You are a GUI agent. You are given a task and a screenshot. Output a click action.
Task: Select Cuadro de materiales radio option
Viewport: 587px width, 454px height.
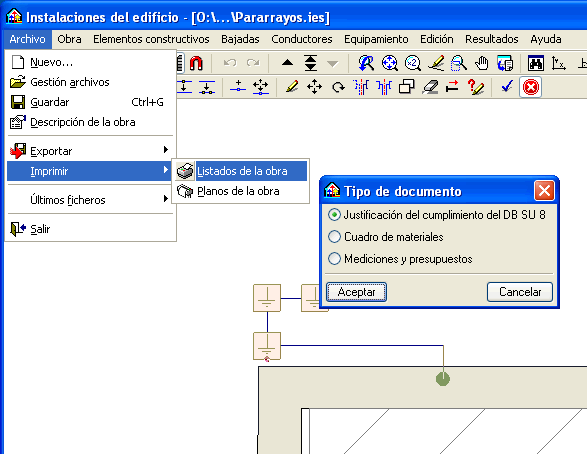click(386, 237)
